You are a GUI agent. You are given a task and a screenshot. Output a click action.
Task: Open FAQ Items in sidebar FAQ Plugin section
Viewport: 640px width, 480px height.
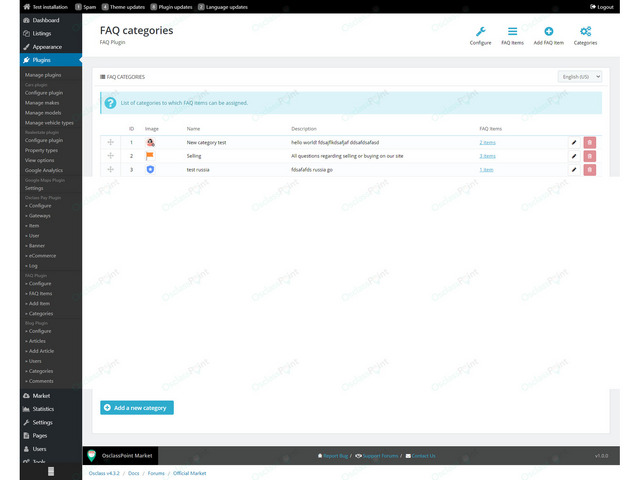point(39,293)
